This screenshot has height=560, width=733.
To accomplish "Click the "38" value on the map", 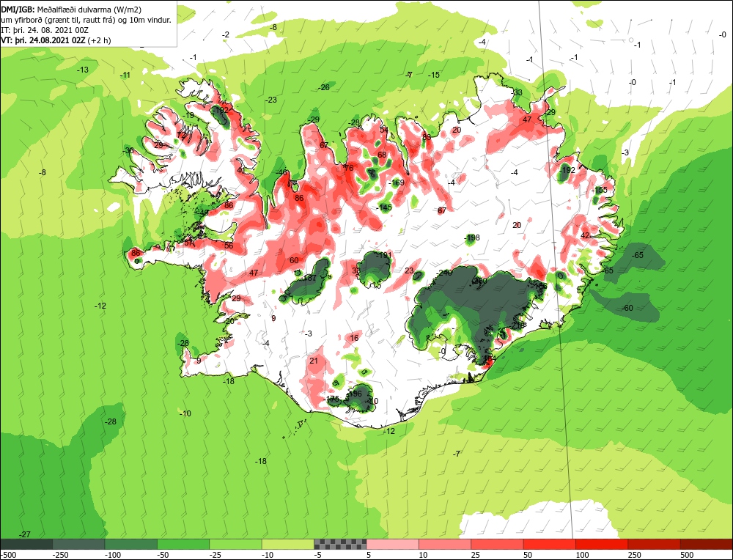I will coord(356,270).
